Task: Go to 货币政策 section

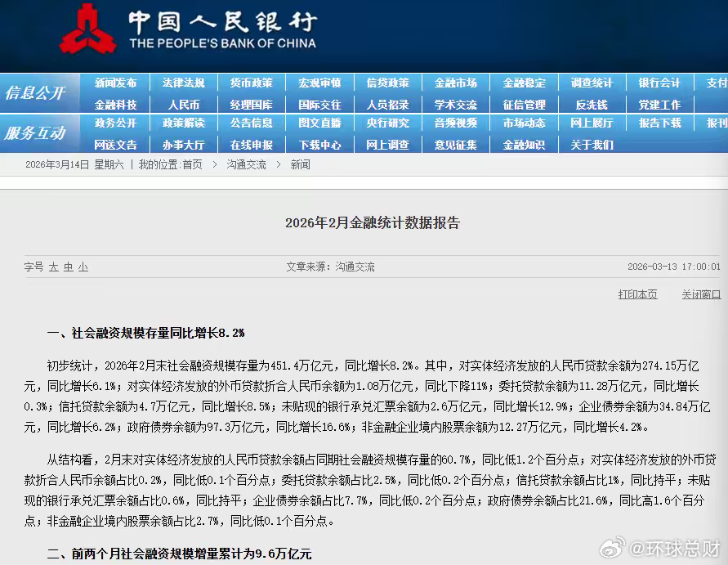Action: 251,83
